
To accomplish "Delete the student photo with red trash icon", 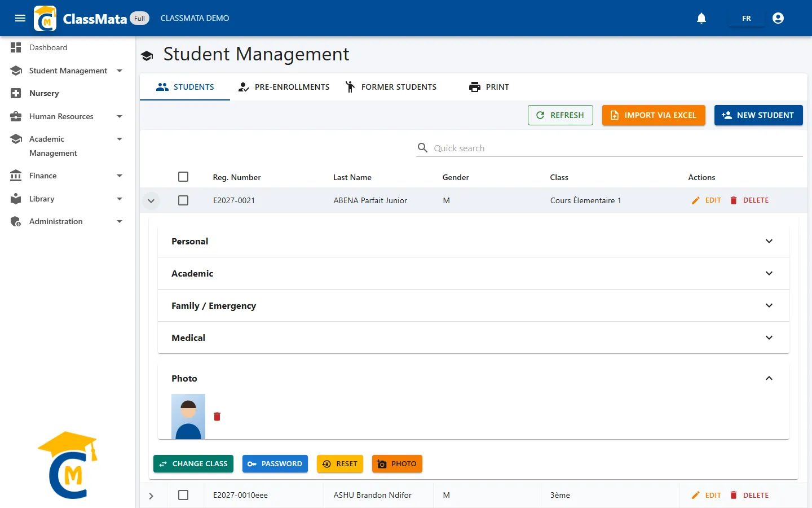I will point(217,417).
